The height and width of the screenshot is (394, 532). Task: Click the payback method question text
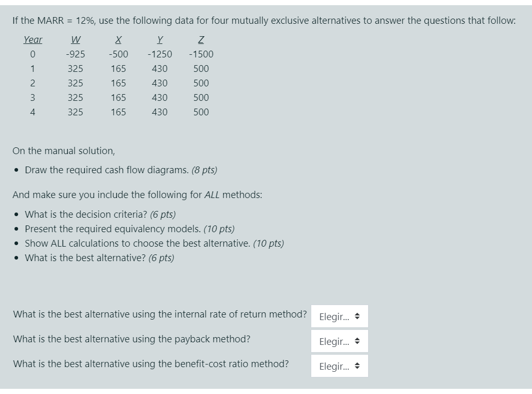click(x=132, y=339)
